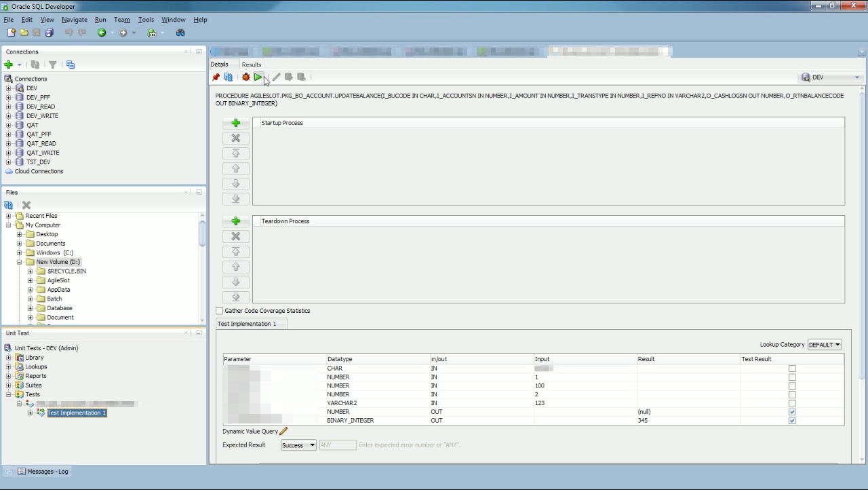
Task: Open the Lookup Category DEFAULT dropdown
Action: click(x=825, y=345)
